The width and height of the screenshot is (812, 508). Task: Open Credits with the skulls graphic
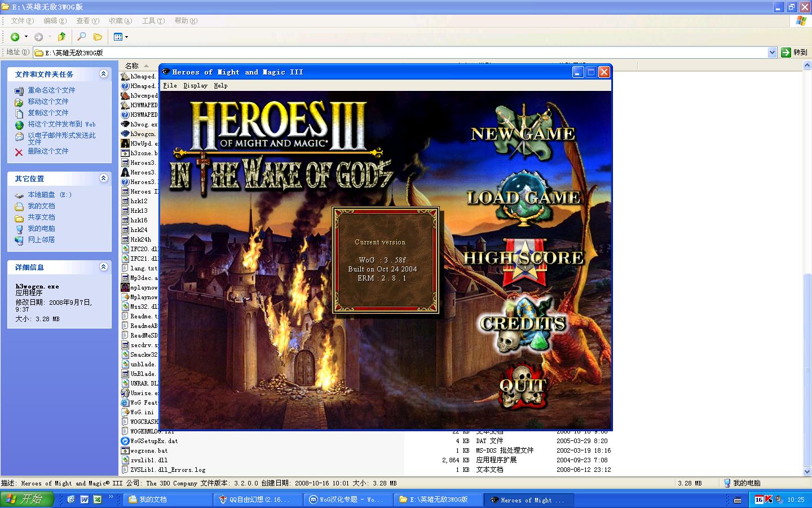click(523, 323)
